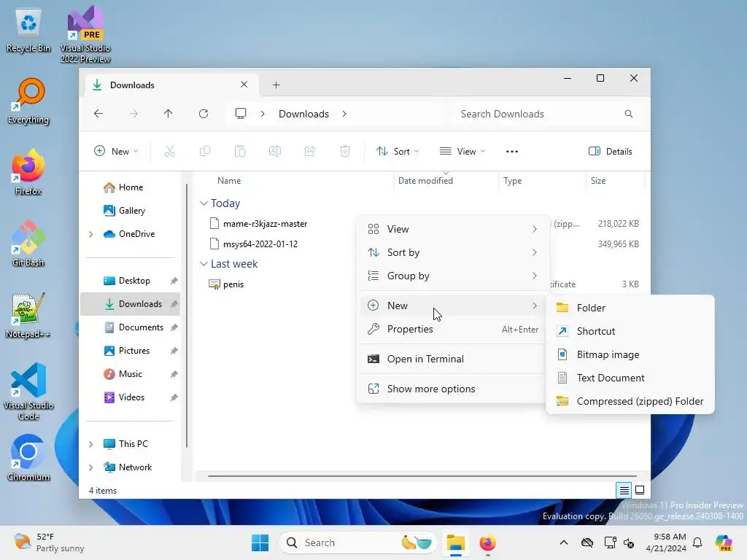
Task: Open File Explorer on the taskbar
Action: [x=455, y=542]
